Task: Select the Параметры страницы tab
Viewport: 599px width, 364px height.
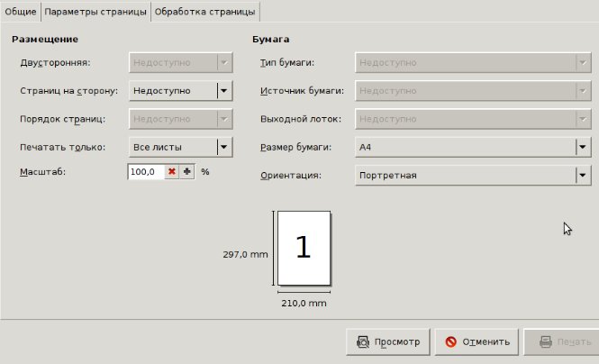Action: coord(95,12)
